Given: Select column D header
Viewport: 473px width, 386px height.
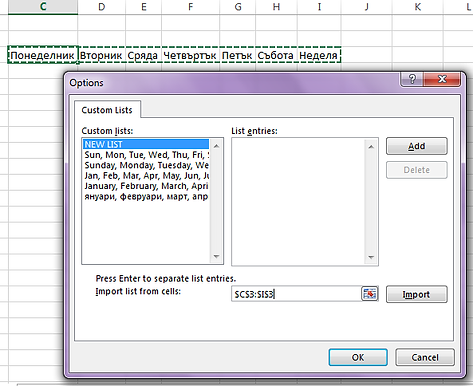Looking at the screenshot, I should point(102,7).
